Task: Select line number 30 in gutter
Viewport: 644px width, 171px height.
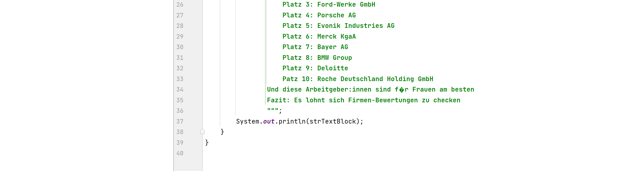Action: click(180, 47)
